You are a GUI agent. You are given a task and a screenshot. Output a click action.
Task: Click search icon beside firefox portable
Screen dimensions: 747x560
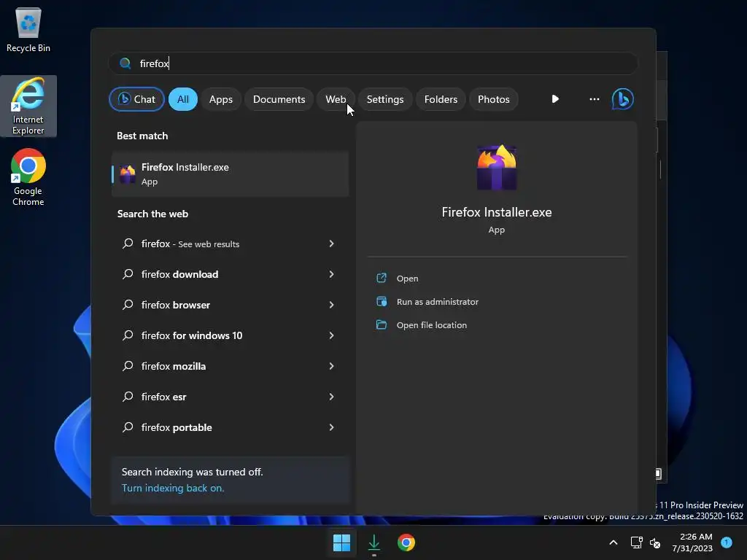pos(128,427)
